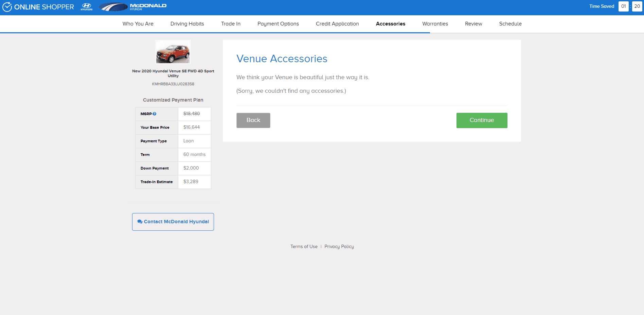Click the Trade-In Estimate label
This screenshot has width=644, height=315.
tap(157, 182)
